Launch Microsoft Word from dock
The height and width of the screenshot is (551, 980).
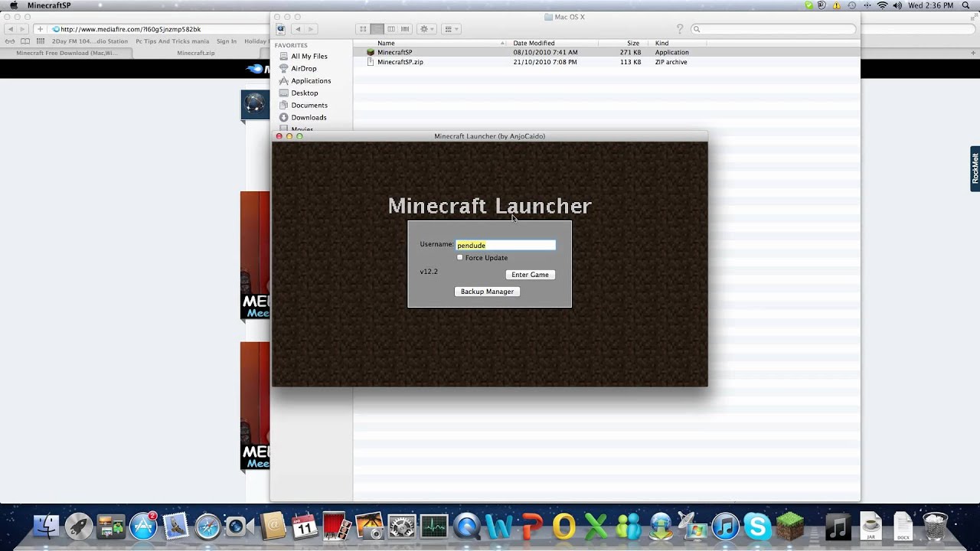[498, 527]
